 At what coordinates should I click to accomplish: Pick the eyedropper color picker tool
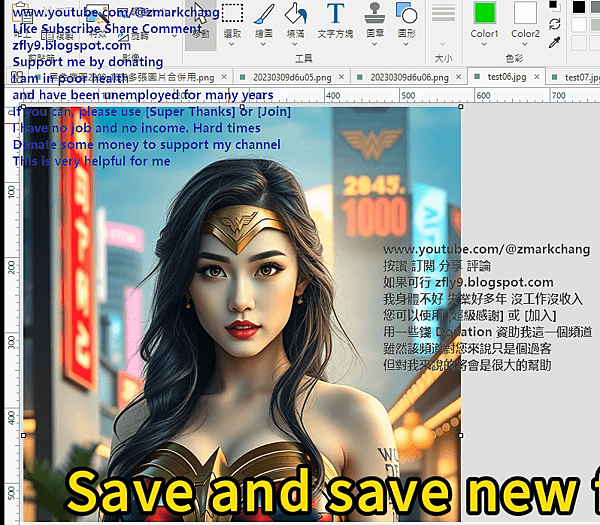(x=554, y=42)
